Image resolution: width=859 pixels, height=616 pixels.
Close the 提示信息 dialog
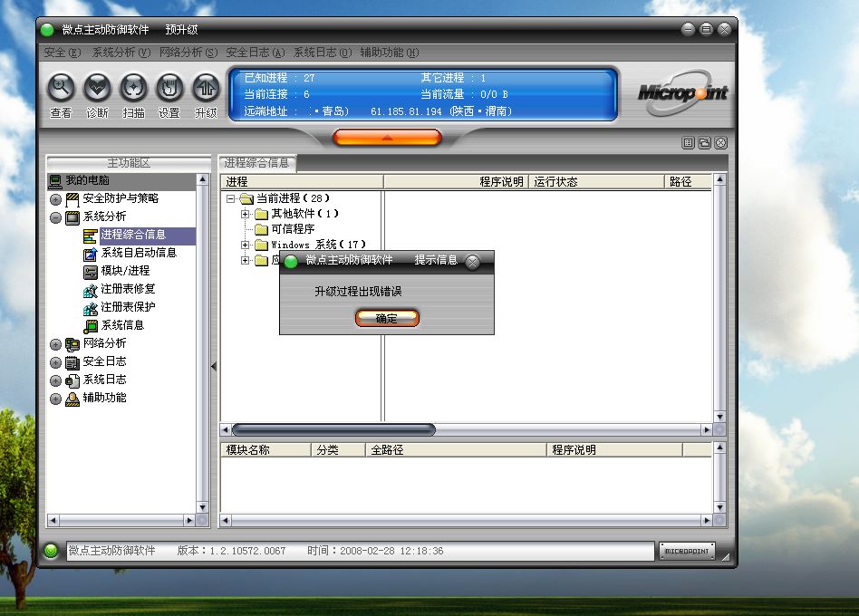click(x=472, y=262)
